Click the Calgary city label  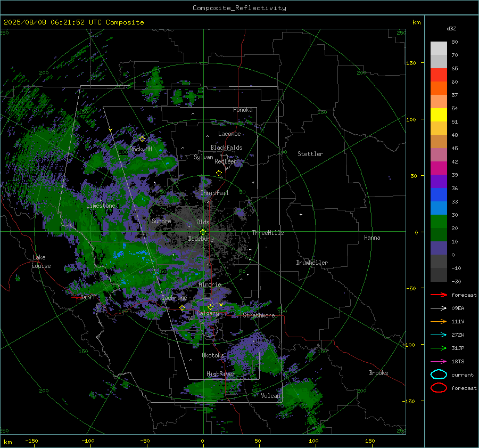(208, 313)
